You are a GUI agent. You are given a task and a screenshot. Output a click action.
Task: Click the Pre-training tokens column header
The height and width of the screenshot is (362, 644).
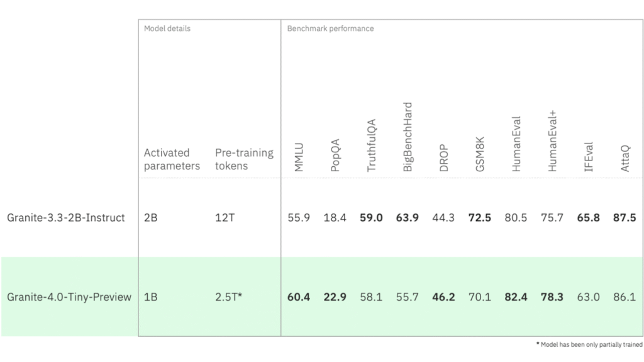(x=244, y=159)
